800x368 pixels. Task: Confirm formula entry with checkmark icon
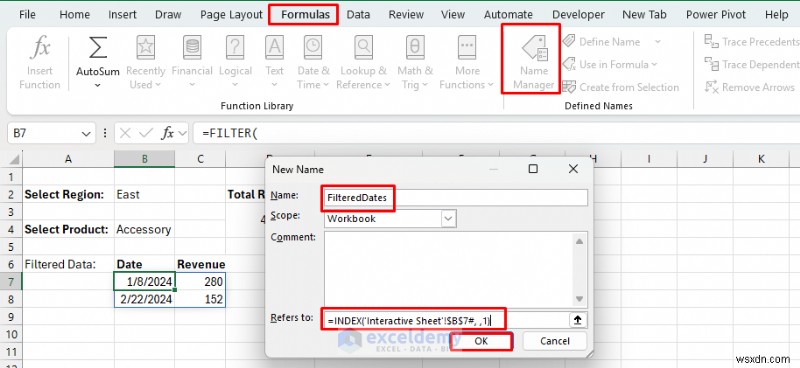tap(146, 134)
